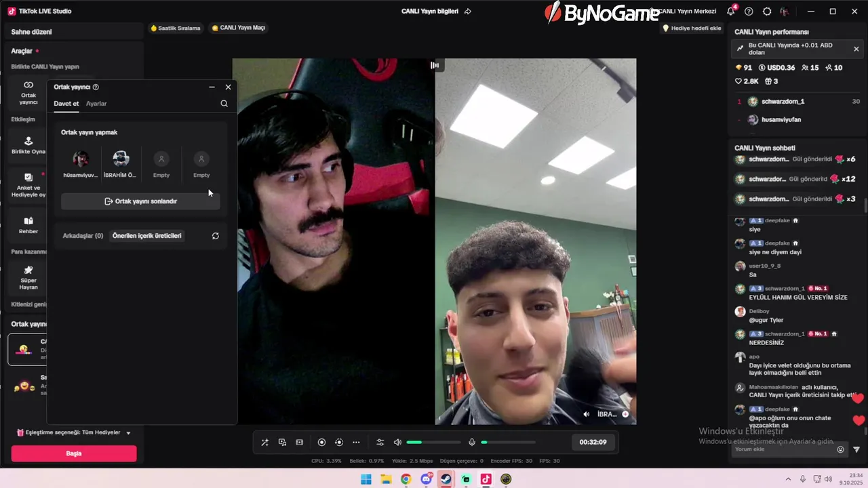868x488 pixels.
Task: Click the 00:32:09 stream timer
Action: coord(593,442)
